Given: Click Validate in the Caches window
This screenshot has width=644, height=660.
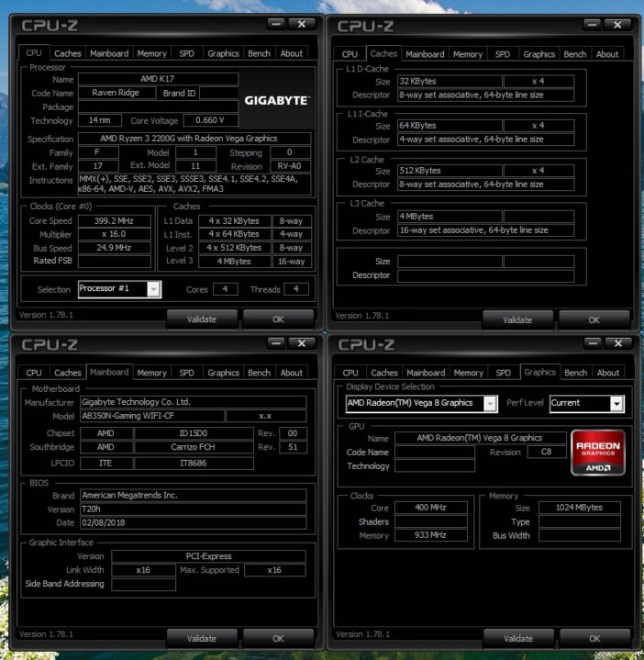Looking at the screenshot, I should pos(517,320).
